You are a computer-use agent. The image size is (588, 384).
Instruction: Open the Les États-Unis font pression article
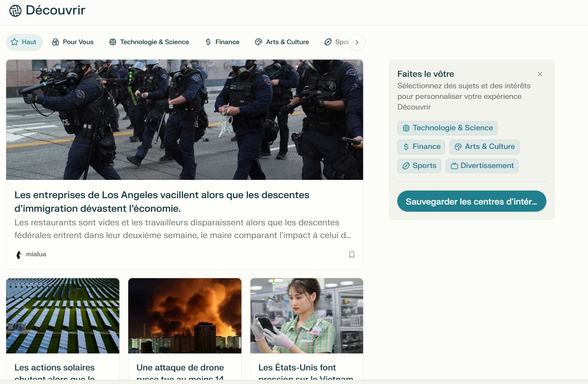click(306, 372)
